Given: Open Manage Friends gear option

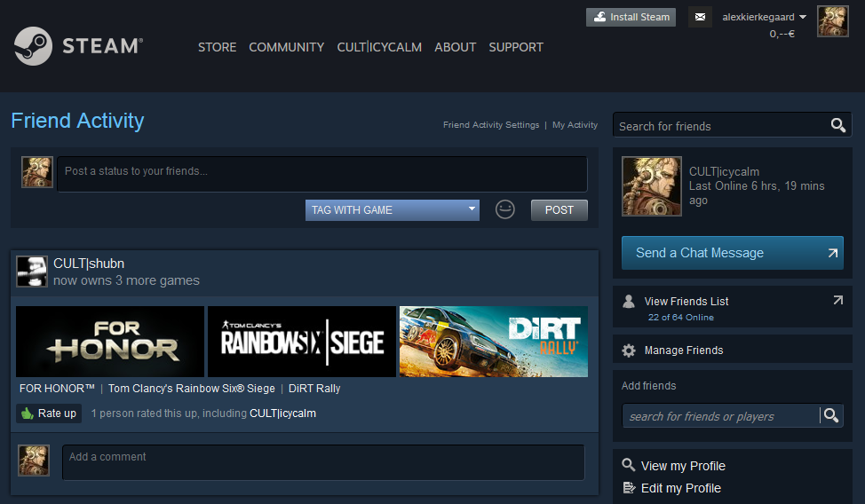Looking at the screenshot, I should pyautogui.click(x=683, y=350).
